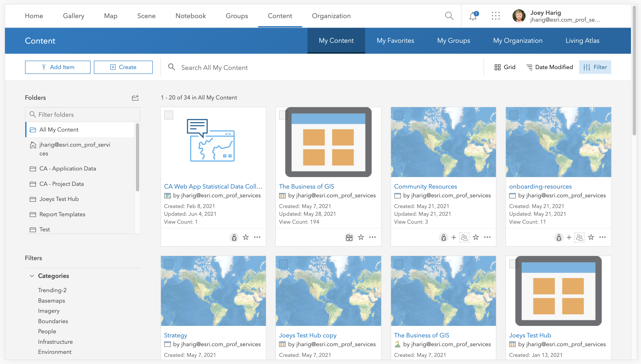Select the Living Atlas tab
The width and height of the screenshot is (641, 364).
pyautogui.click(x=583, y=41)
